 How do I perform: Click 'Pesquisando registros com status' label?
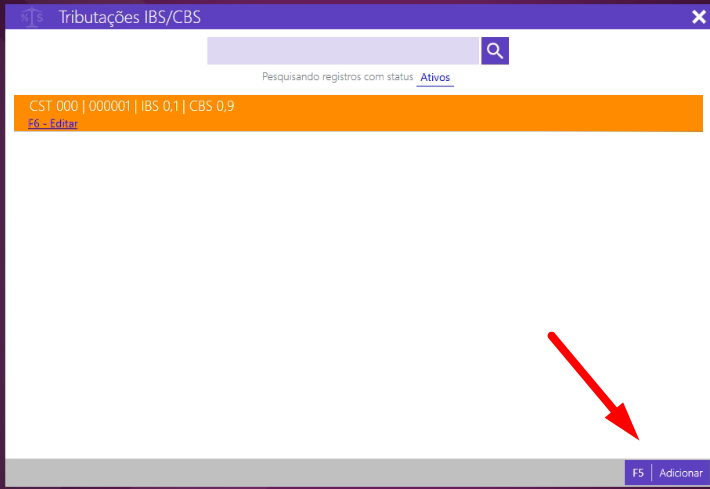pyautogui.click(x=337, y=77)
